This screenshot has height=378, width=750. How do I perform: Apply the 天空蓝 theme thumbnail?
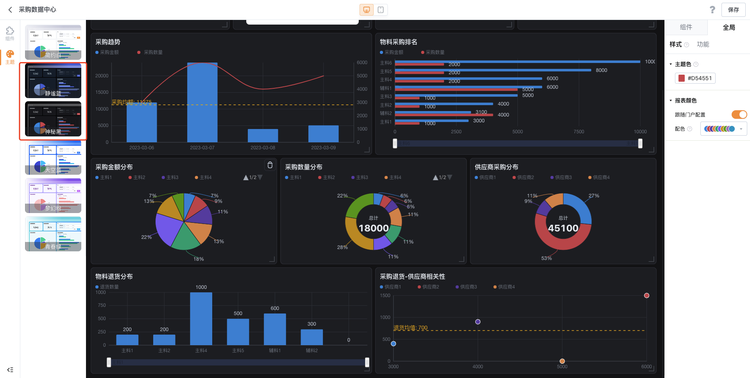click(x=53, y=157)
